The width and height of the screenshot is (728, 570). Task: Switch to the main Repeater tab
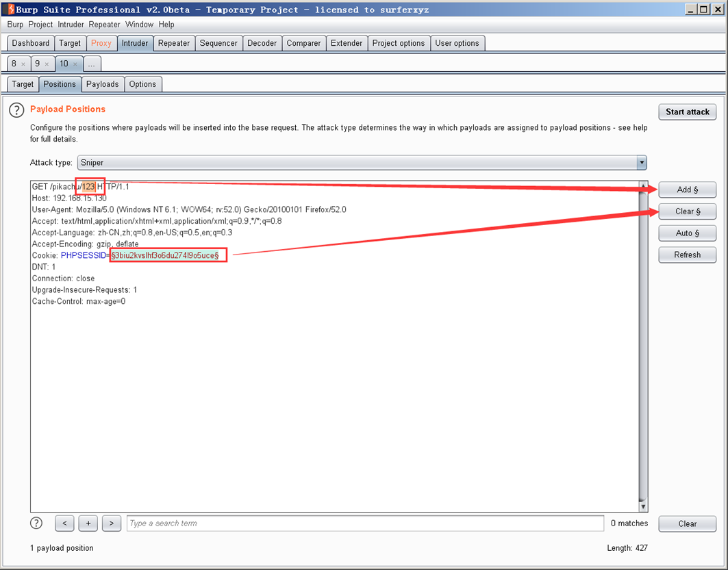(x=174, y=43)
